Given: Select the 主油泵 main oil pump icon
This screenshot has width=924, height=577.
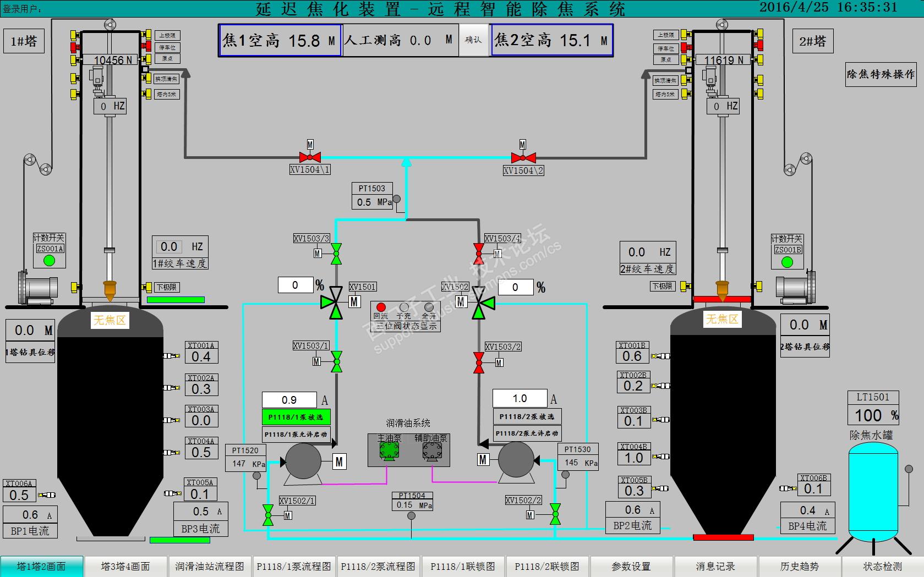Looking at the screenshot, I should (389, 451).
